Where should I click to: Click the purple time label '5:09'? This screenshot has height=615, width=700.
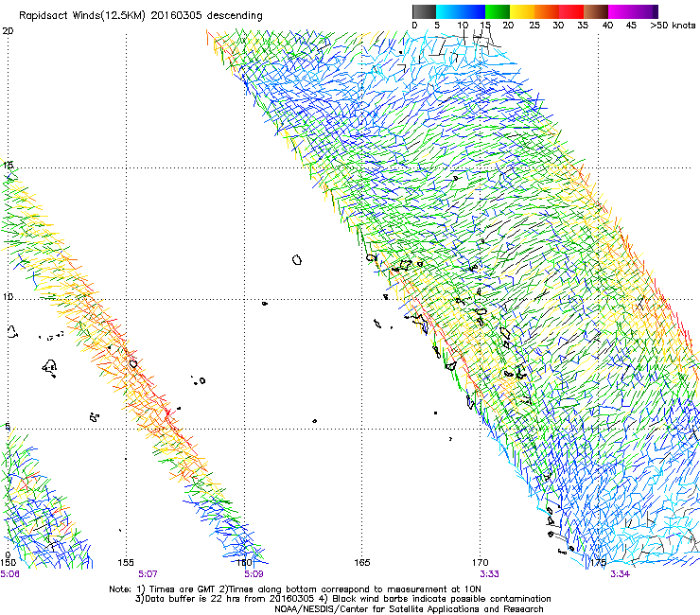tap(254, 574)
